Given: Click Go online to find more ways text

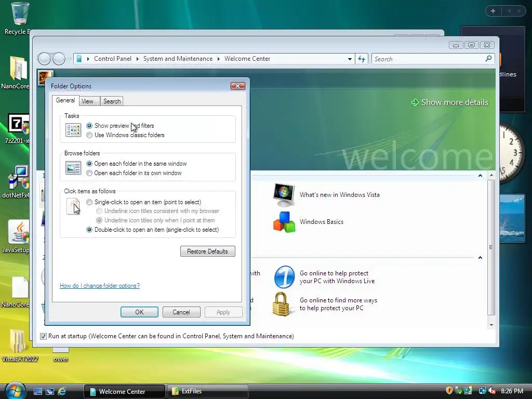Looking at the screenshot, I should (x=338, y=304).
